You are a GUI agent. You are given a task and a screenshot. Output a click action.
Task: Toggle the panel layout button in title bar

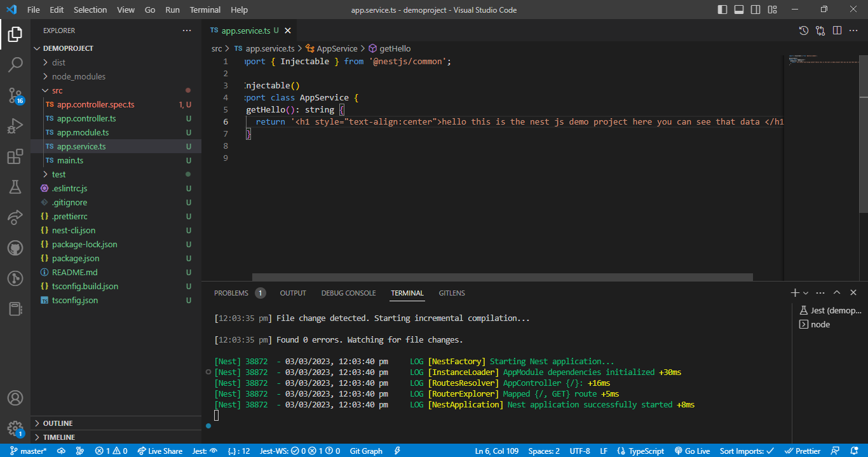coord(739,10)
